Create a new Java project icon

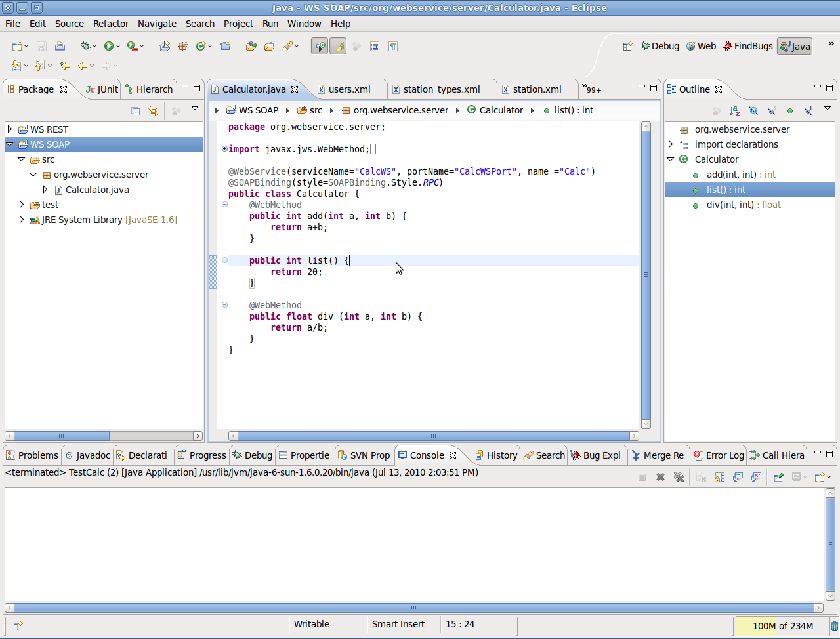[x=165, y=46]
